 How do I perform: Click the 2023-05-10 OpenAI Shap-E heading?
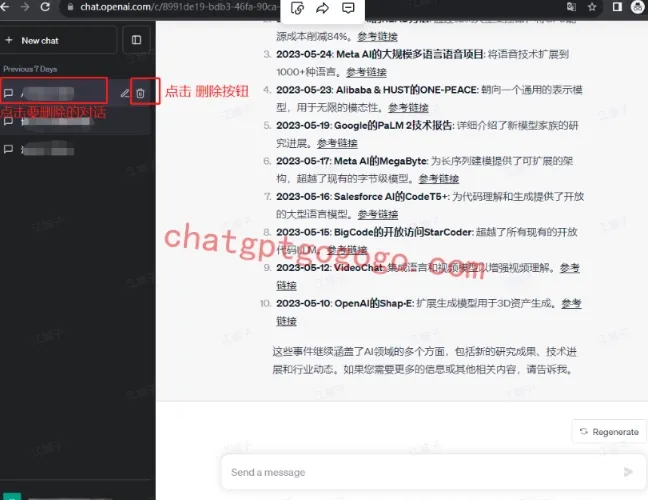345,304
